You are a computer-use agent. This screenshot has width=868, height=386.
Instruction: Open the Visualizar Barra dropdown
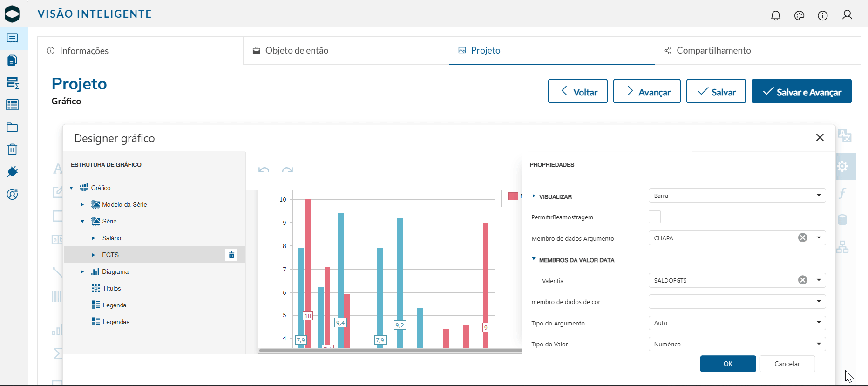(x=737, y=196)
